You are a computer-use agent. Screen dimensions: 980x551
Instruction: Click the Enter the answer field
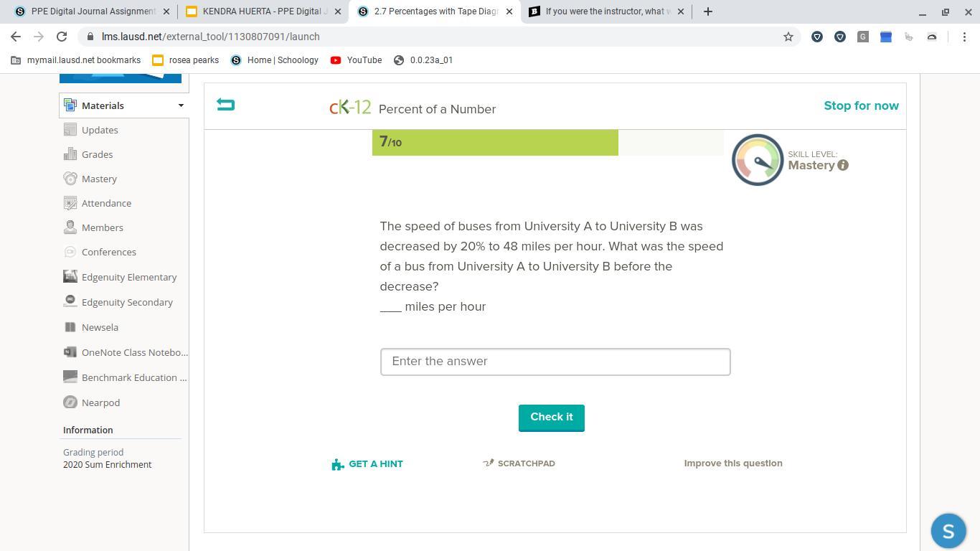pyautogui.click(x=555, y=362)
